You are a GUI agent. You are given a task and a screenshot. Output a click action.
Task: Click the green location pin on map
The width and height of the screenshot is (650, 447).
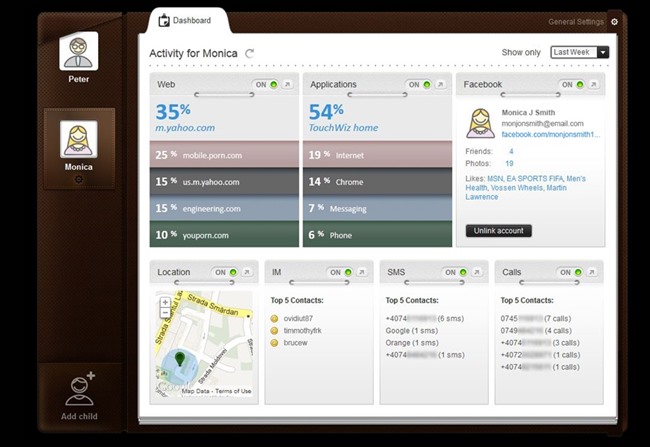pos(179,359)
